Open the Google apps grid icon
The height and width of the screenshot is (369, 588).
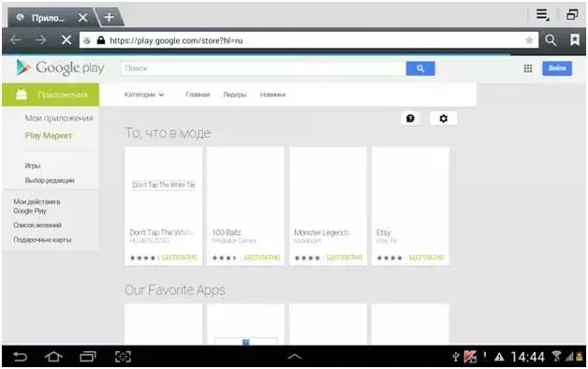[528, 68]
